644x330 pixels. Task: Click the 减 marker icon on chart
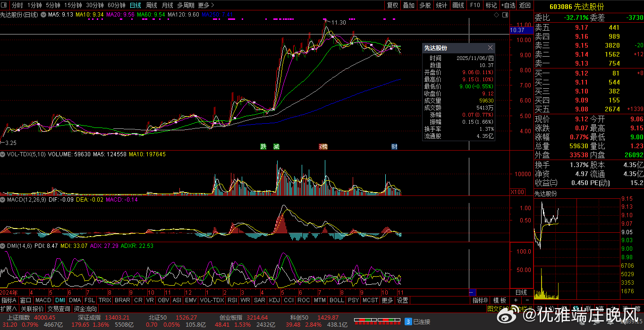tap(276, 147)
